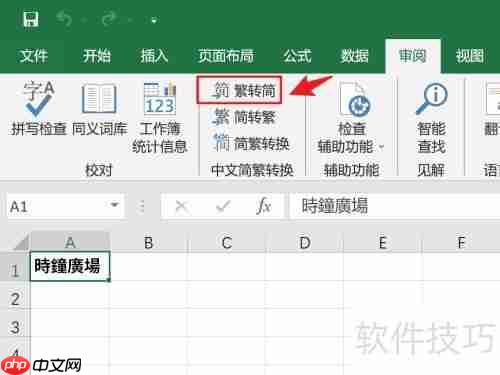
Task: Click cell E2
Action: coord(383,295)
